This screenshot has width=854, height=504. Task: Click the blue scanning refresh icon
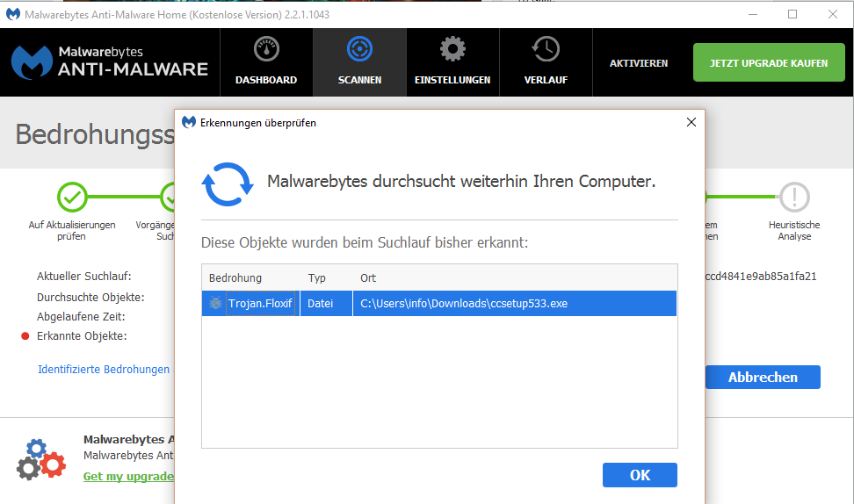(x=227, y=184)
